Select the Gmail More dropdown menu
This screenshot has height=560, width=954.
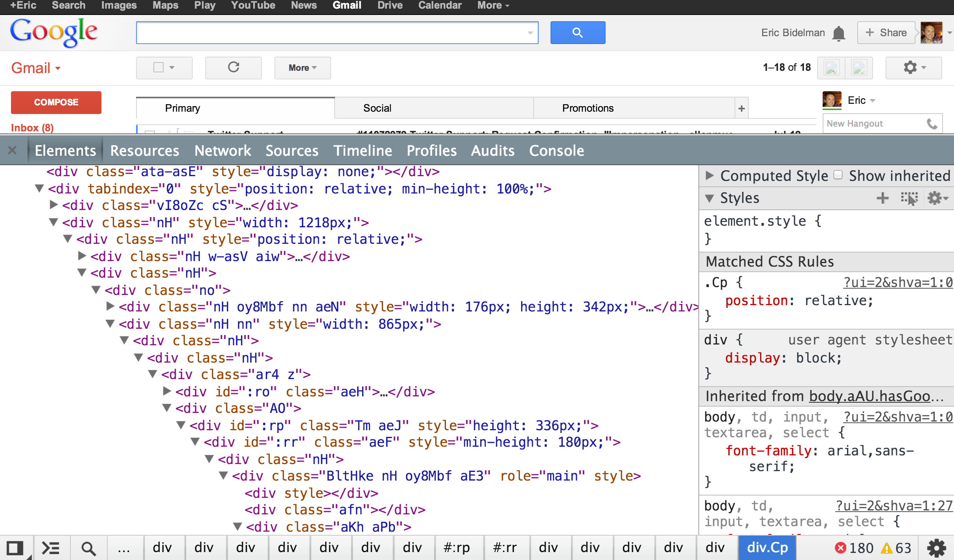point(302,67)
